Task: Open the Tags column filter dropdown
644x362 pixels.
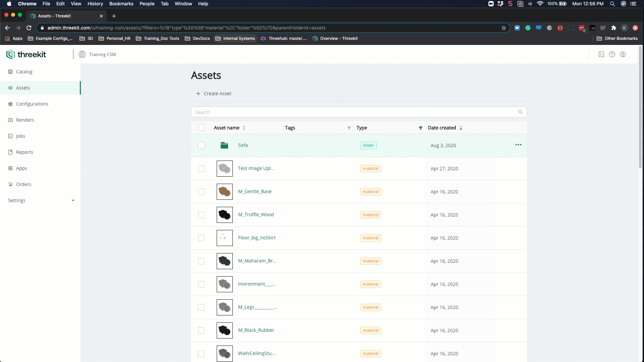Action: 349,128
